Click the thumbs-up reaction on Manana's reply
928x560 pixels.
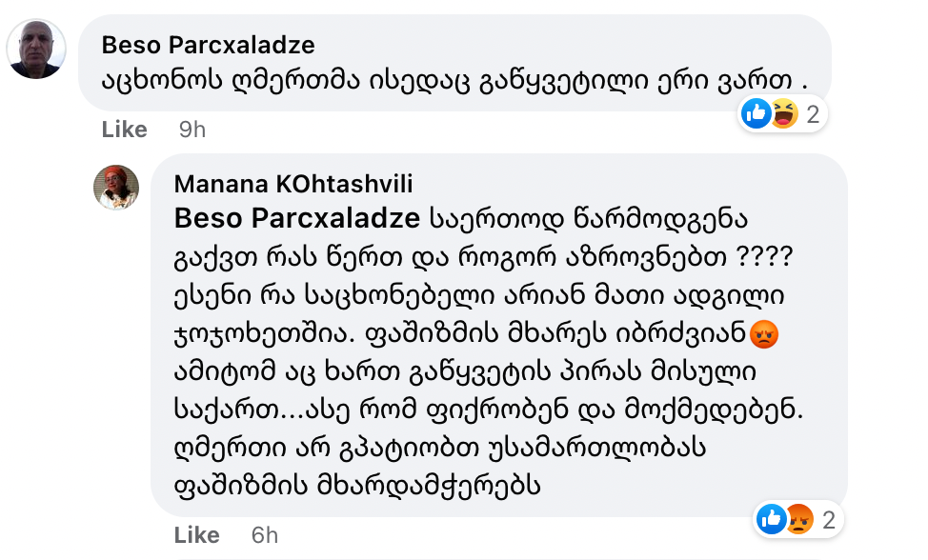coord(771,520)
